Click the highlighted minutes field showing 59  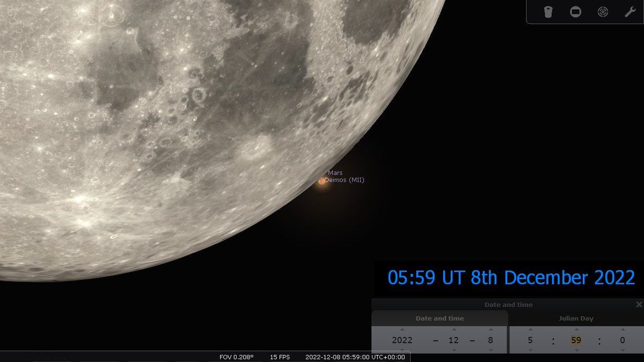click(576, 339)
